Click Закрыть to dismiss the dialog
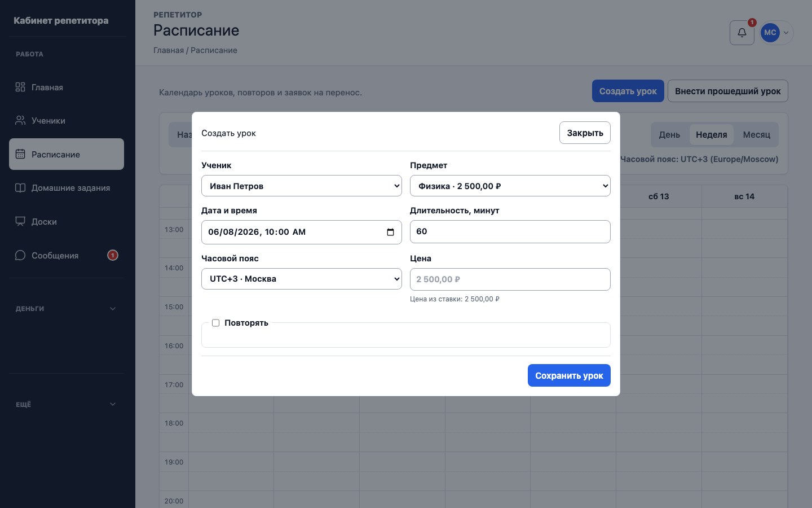The width and height of the screenshot is (812, 508). coord(585,133)
